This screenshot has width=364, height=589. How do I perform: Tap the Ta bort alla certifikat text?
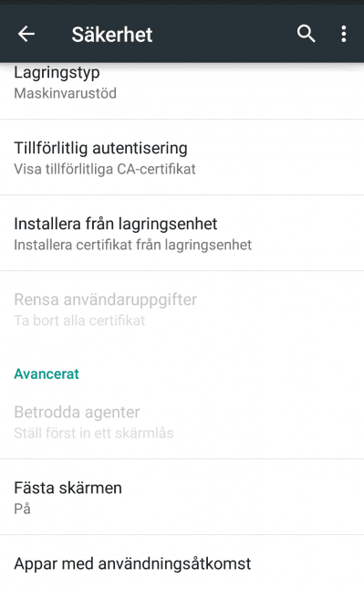point(79,321)
